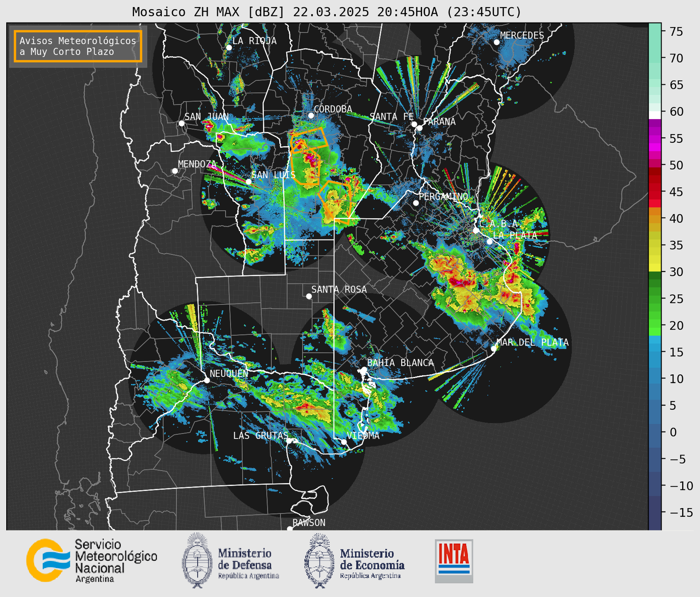The width and height of the screenshot is (700, 597).
Task: Click the Ministerio de Defensa coat of arms emblem
Action: 197,560
